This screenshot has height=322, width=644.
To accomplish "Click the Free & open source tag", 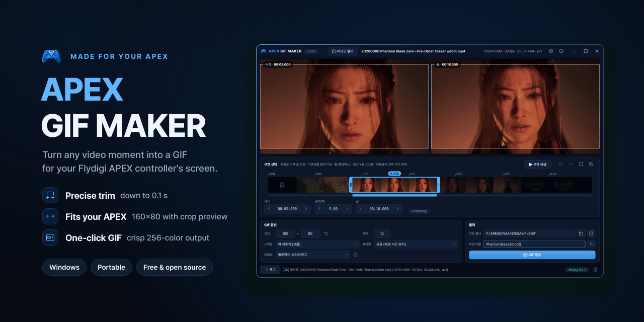I will [x=175, y=267].
